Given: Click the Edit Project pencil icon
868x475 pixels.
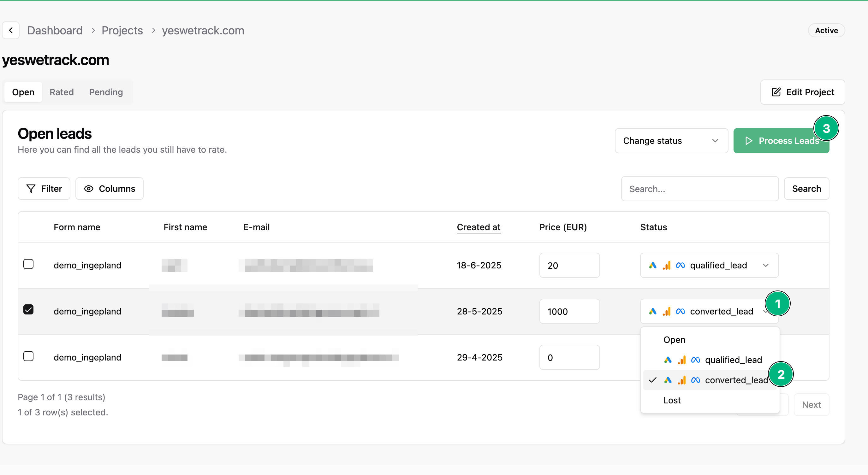Looking at the screenshot, I should tap(776, 92).
